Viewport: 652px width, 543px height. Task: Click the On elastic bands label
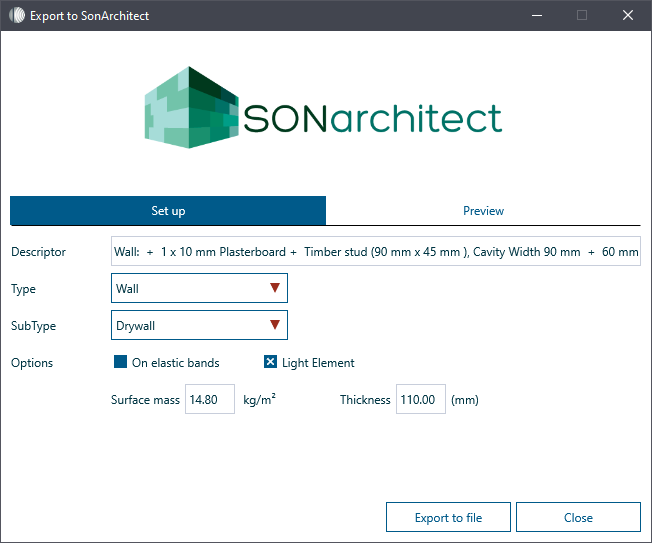(175, 363)
